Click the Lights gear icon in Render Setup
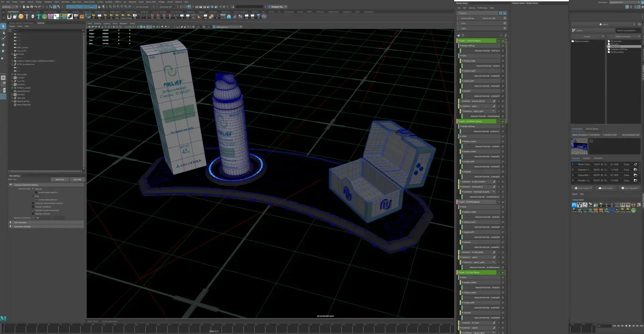The width and height of the screenshot is (644, 334). coord(504,28)
